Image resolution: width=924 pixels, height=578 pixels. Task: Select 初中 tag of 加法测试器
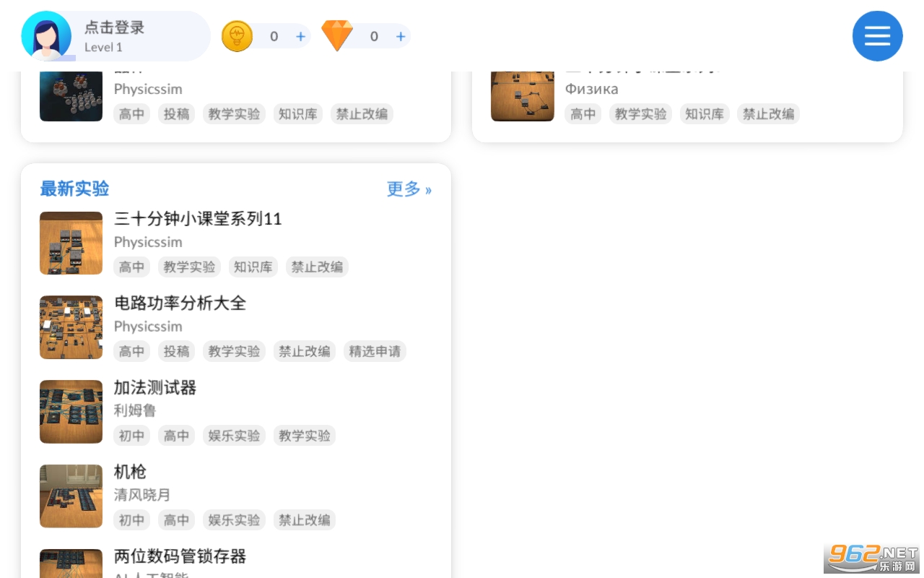pos(131,436)
